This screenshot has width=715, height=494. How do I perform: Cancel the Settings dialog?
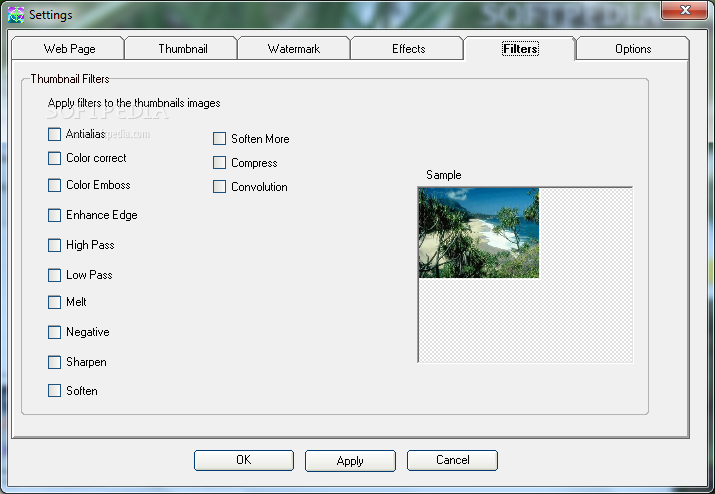pyautogui.click(x=452, y=460)
